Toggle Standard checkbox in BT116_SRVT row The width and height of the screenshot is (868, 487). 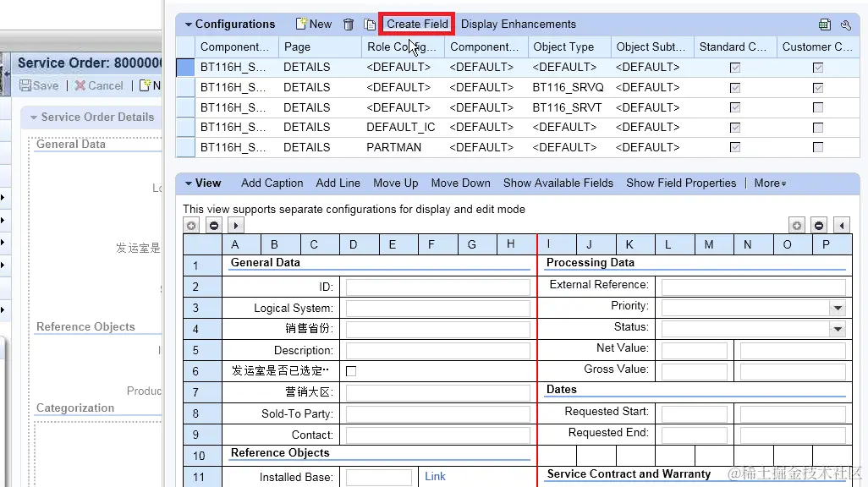click(x=735, y=107)
